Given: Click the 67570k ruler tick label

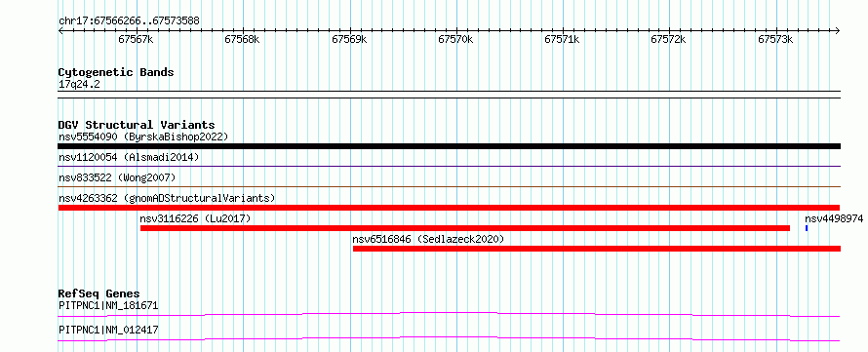Looking at the screenshot, I should [x=456, y=39].
